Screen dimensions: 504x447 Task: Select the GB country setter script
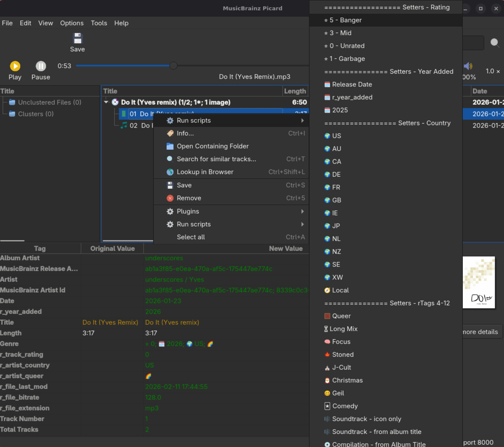click(x=336, y=200)
